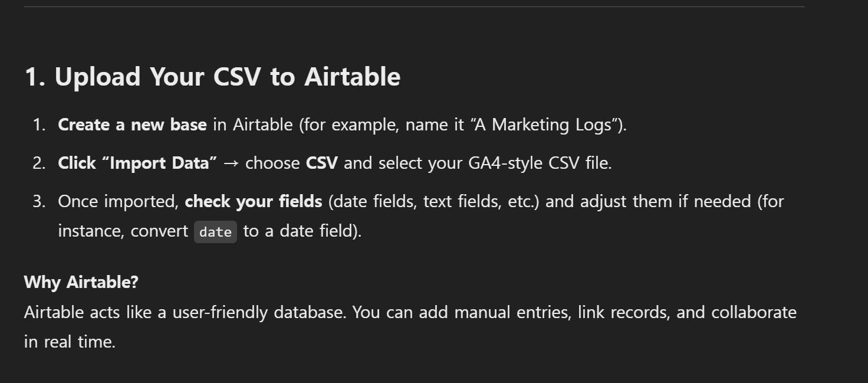Click the bold "Create a new base" text
The width and height of the screenshot is (868, 383).
pyautogui.click(x=132, y=125)
